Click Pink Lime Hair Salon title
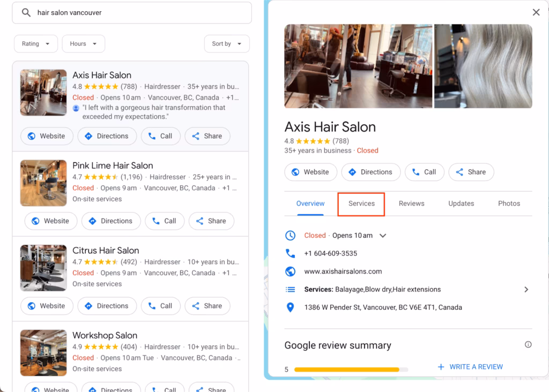Viewport: 549px width, 392px height. click(x=113, y=165)
